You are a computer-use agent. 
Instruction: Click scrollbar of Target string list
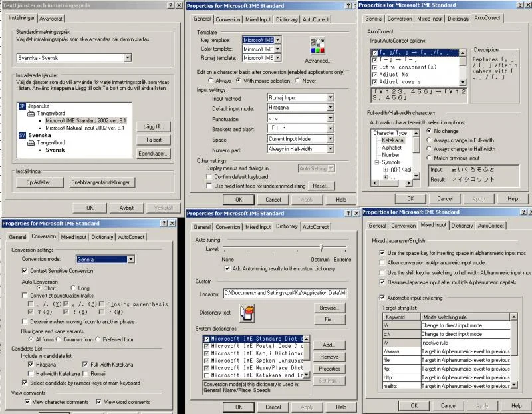click(x=514, y=351)
